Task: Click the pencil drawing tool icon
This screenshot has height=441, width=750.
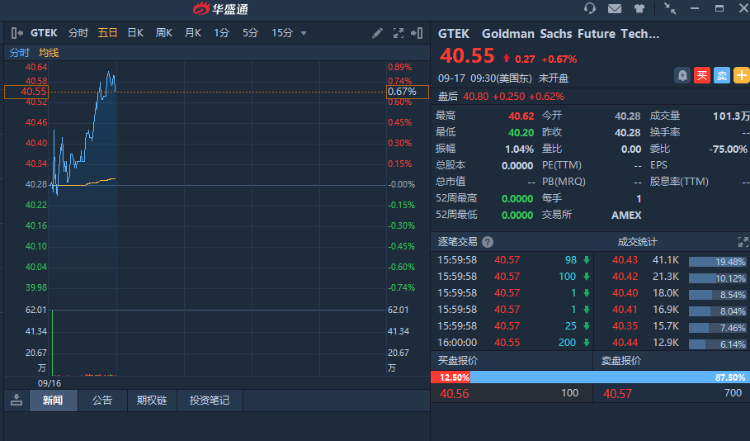Action: pos(377,33)
